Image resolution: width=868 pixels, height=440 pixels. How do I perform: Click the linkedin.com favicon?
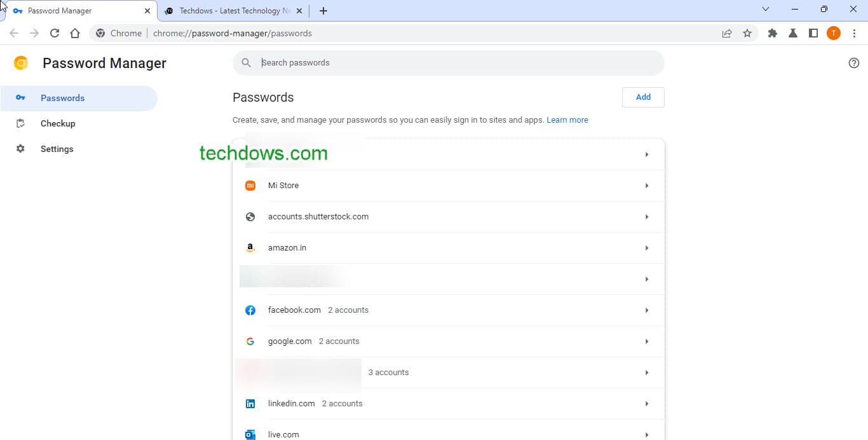point(250,404)
